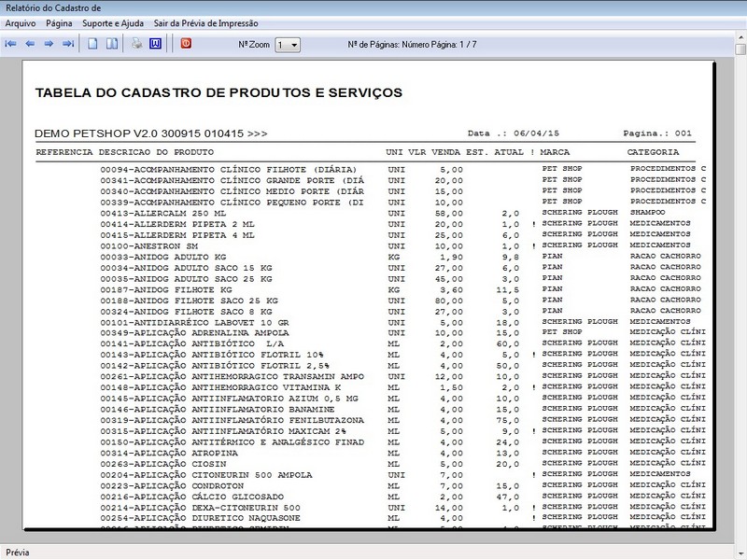Screen dimensions: 747x560
Task: Click the next page arrow
Action: tap(49, 44)
